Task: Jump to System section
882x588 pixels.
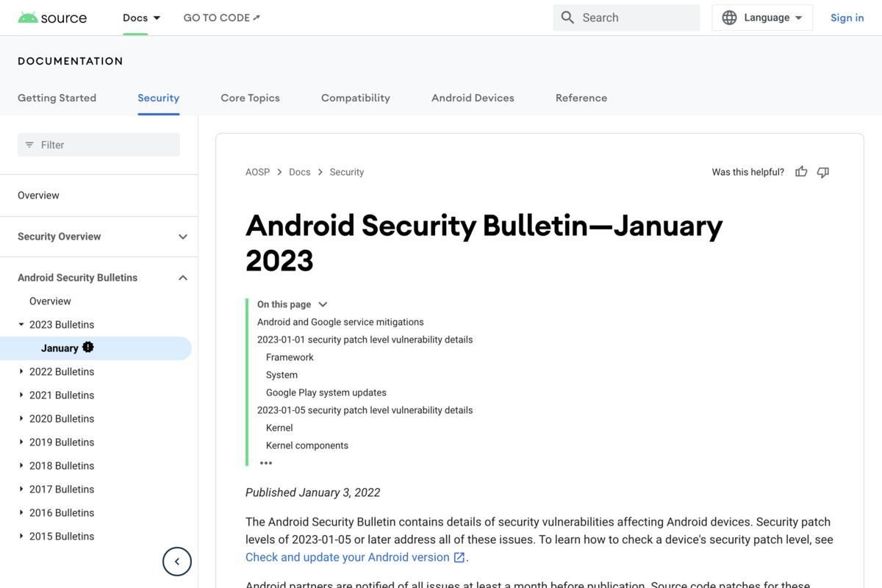Action: point(282,375)
